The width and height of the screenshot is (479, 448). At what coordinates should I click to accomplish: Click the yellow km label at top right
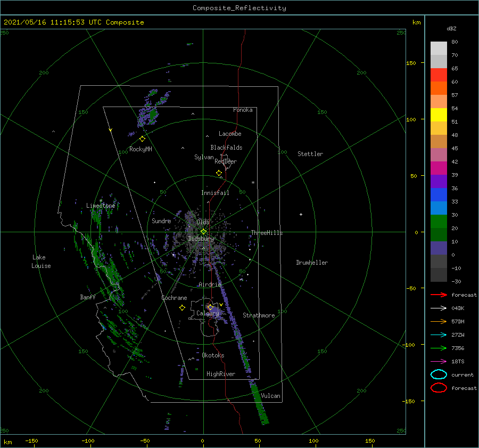click(416, 22)
